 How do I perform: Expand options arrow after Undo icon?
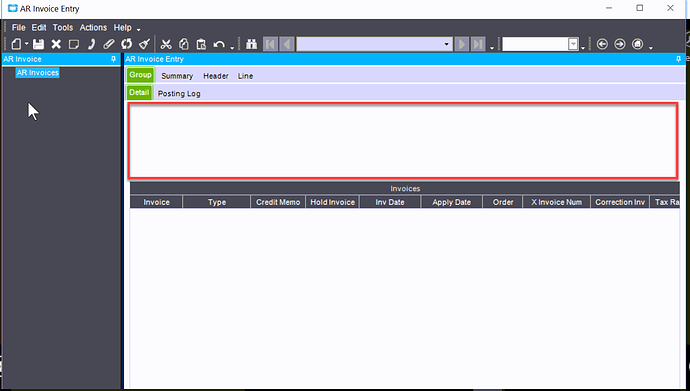[232, 48]
